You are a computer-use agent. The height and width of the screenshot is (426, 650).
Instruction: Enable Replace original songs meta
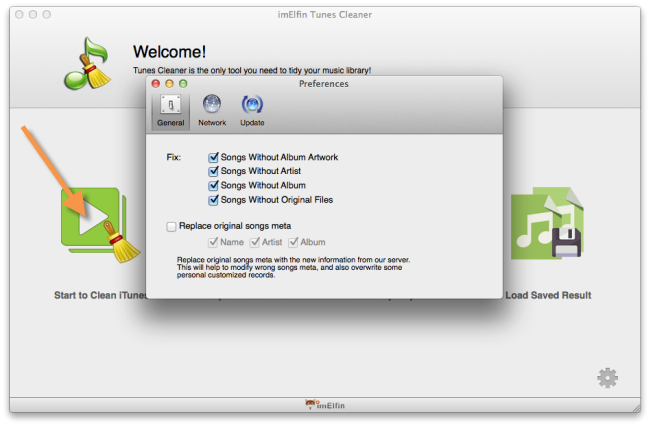(171, 226)
